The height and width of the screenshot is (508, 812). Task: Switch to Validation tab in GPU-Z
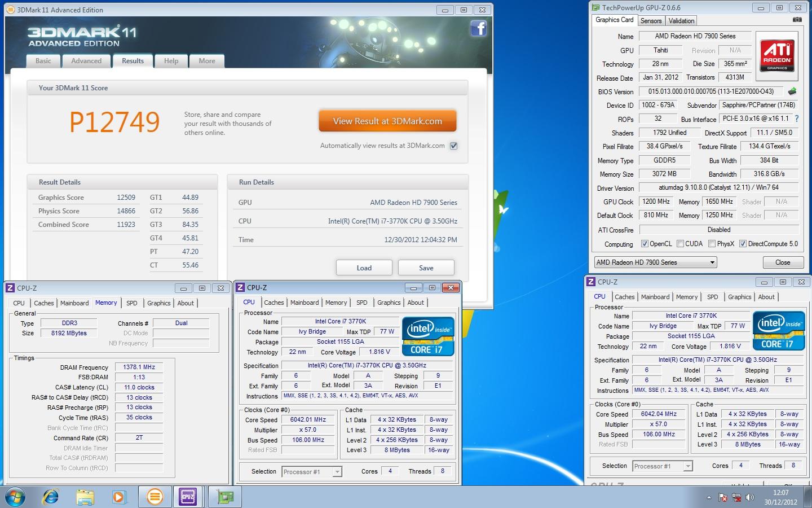[681, 21]
